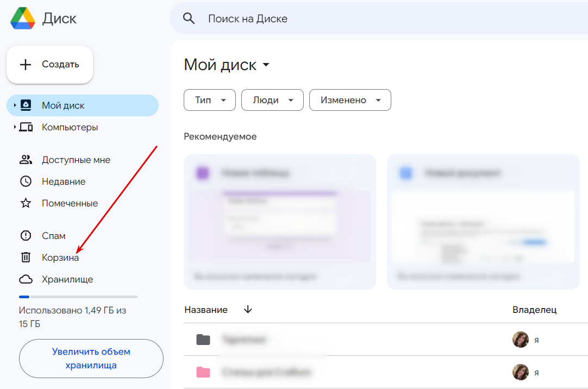Expand the Компьютеры tree arrow

[15, 127]
